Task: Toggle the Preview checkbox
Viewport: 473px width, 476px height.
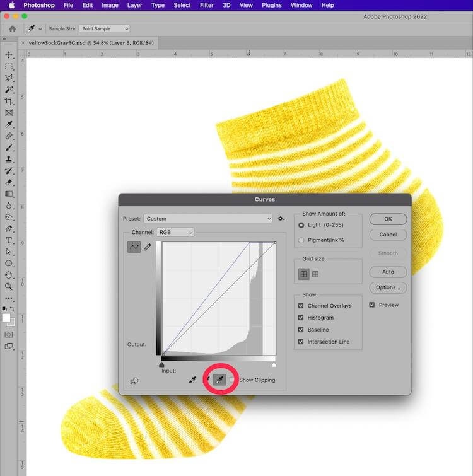Action: [372, 305]
